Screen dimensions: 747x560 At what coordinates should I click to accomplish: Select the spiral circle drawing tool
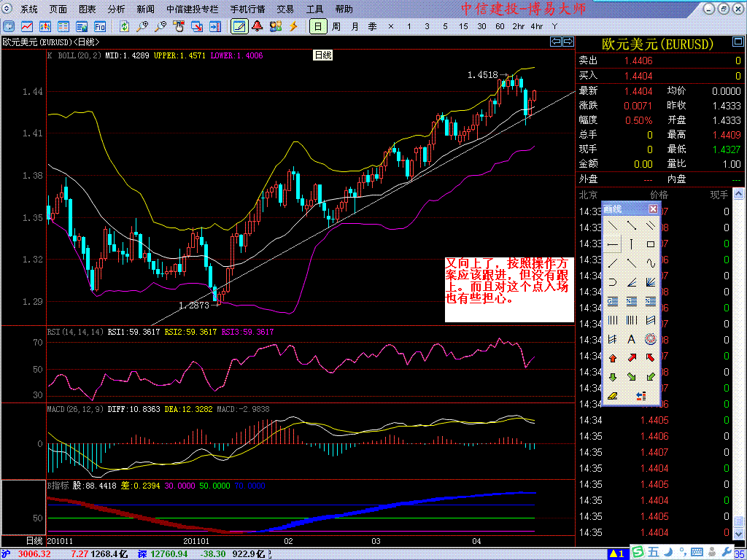point(650,340)
